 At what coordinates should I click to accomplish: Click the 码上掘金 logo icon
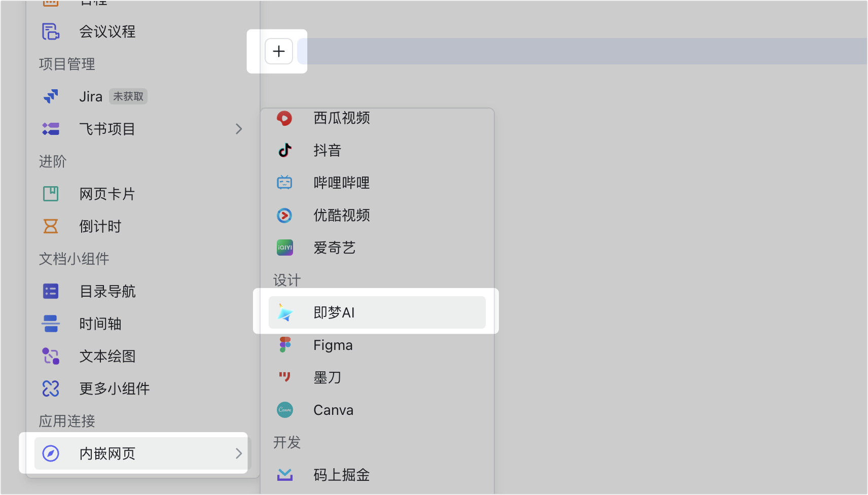285,475
